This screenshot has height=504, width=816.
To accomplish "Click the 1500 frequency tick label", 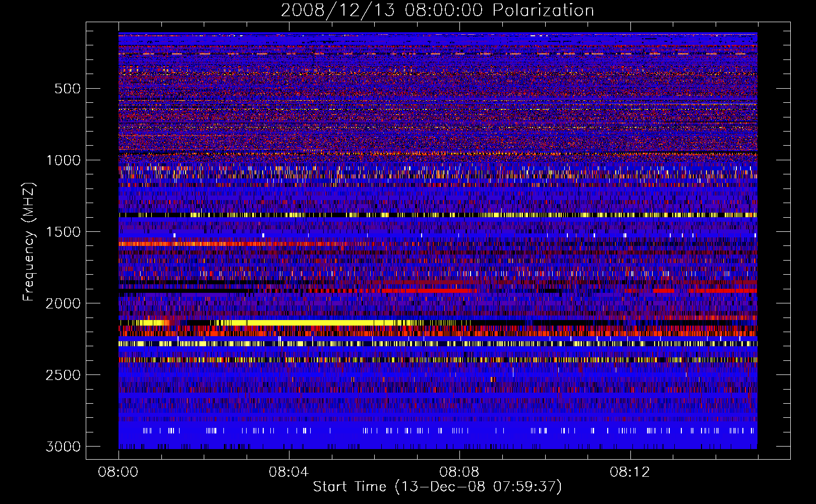I will point(64,232).
